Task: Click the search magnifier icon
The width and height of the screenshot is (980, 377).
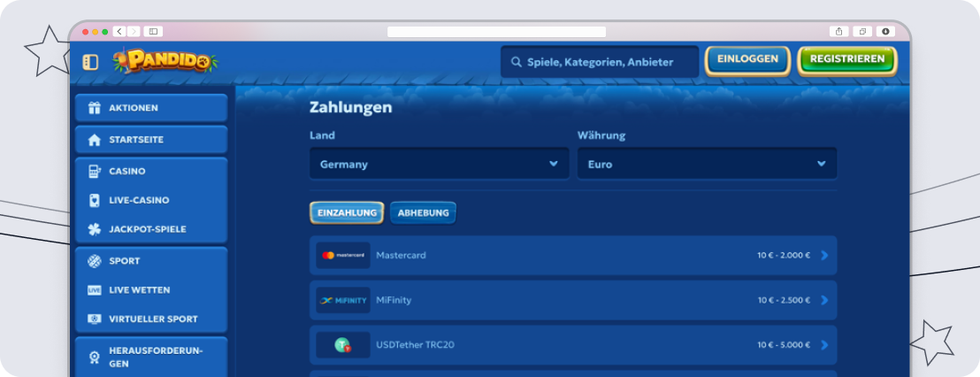Action: [x=517, y=62]
